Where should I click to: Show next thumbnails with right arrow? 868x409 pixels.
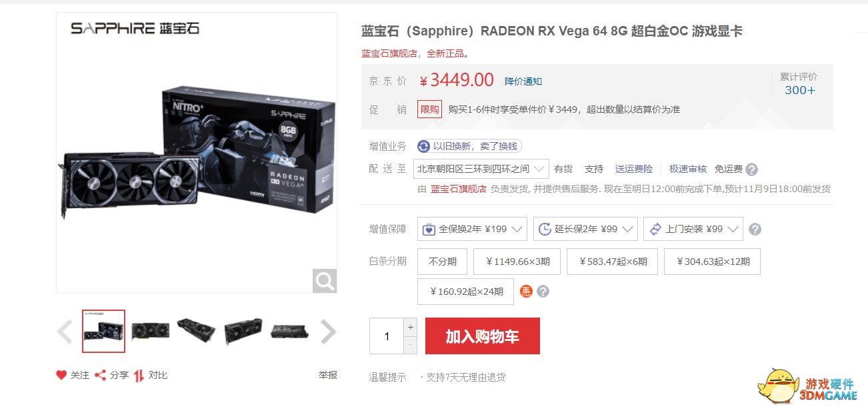328,332
